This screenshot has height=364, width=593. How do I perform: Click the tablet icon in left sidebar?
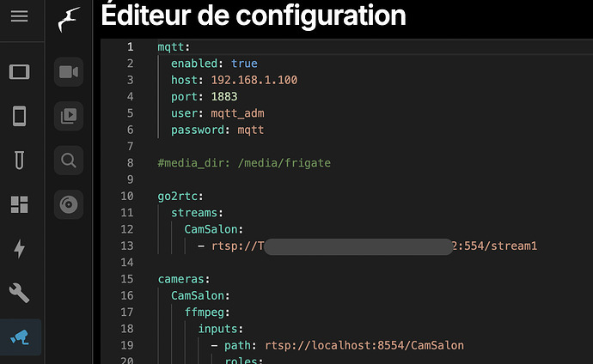tap(20, 71)
